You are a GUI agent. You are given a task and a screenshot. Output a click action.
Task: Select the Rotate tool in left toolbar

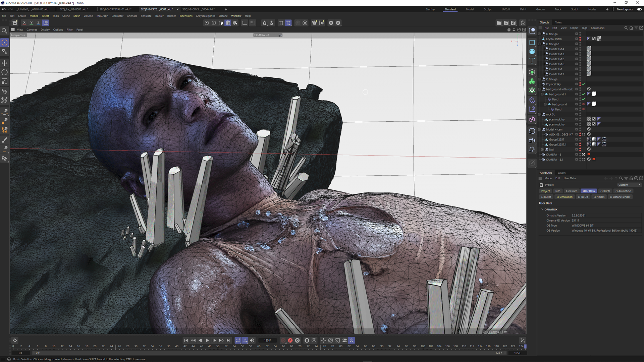[x=4, y=72]
